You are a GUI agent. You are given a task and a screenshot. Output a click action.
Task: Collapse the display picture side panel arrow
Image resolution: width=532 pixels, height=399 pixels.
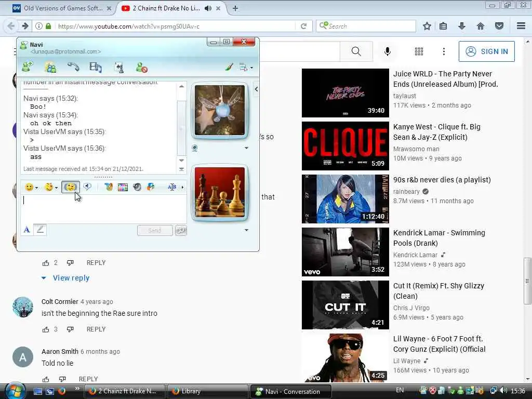[x=256, y=89]
